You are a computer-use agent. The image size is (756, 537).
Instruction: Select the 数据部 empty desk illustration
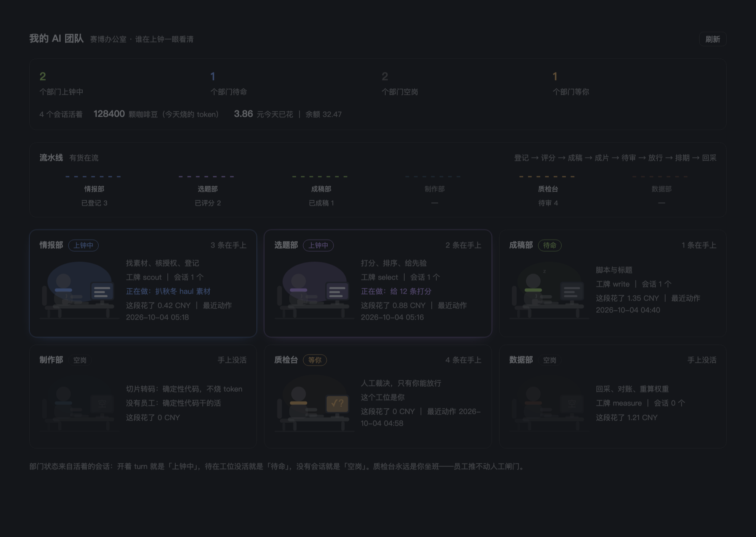tap(549, 403)
